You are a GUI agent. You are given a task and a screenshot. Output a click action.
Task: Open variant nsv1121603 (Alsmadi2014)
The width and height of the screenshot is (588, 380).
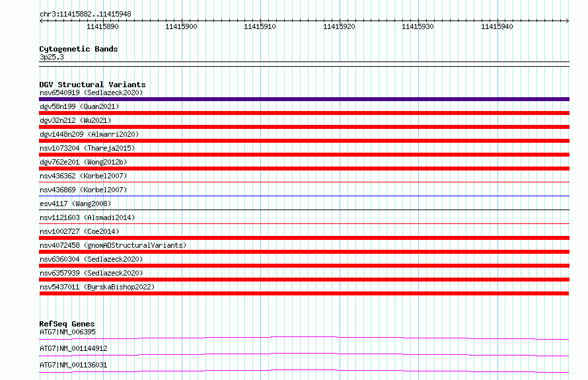point(87,217)
